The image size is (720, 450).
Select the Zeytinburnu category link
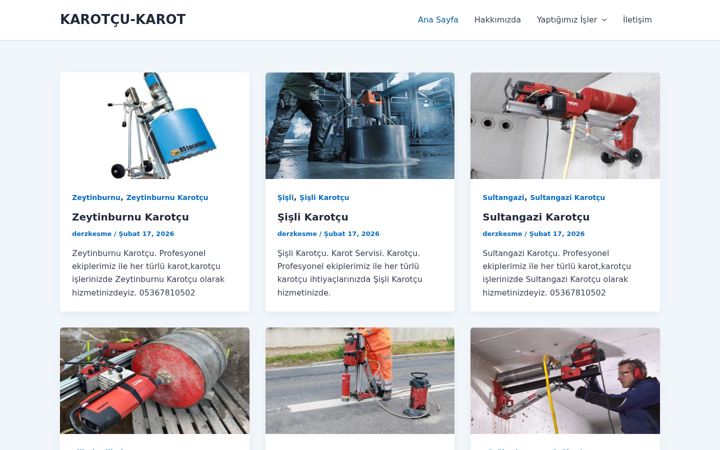(x=96, y=197)
